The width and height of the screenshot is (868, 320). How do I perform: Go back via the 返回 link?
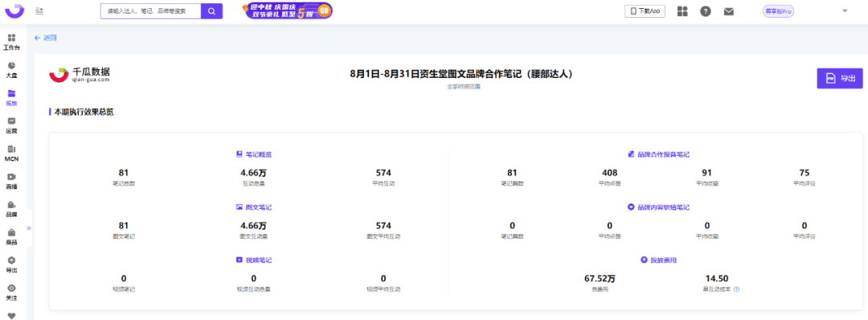coord(45,38)
